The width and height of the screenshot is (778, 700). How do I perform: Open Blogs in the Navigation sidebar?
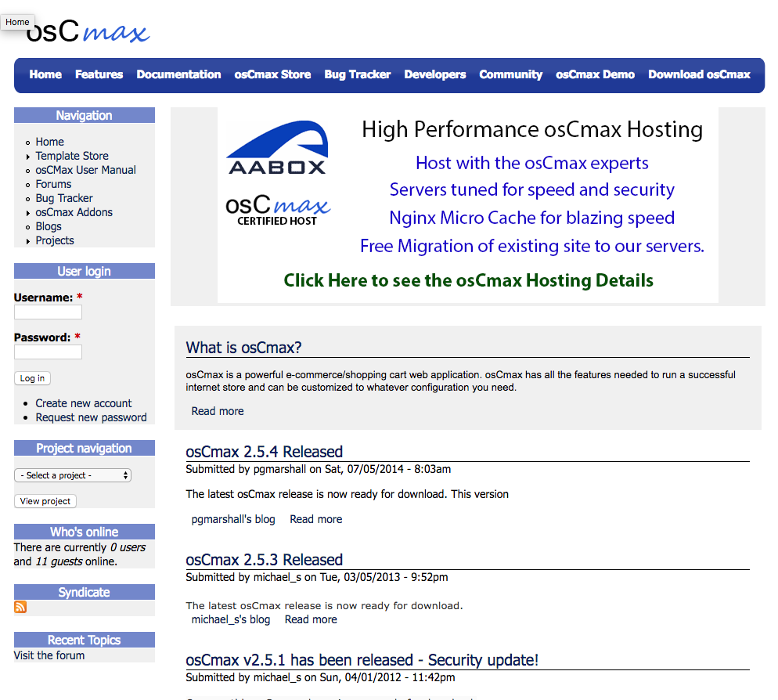[49, 227]
